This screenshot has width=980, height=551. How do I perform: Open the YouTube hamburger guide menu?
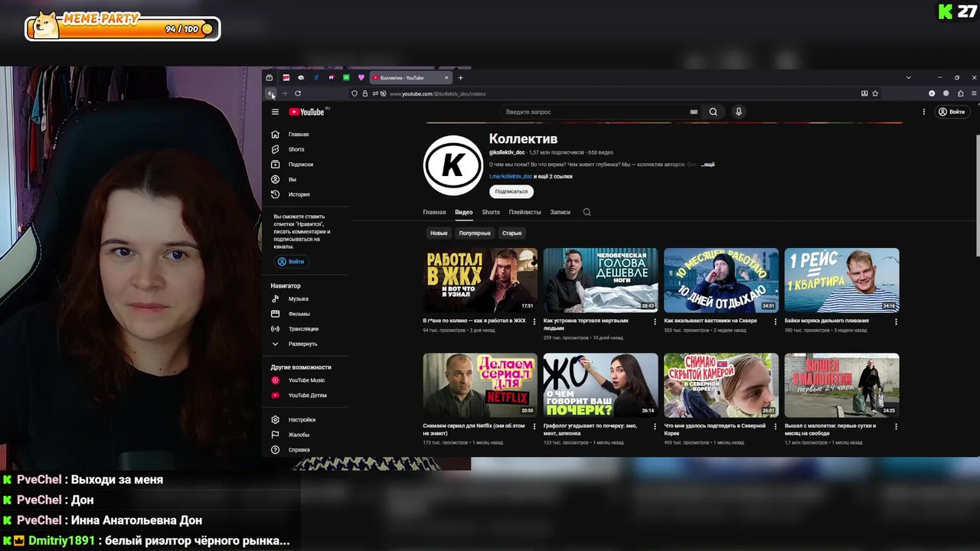[275, 112]
